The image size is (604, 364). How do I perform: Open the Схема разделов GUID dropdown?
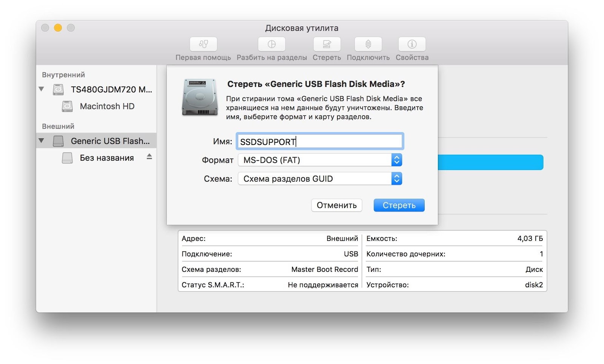point(320,179)
